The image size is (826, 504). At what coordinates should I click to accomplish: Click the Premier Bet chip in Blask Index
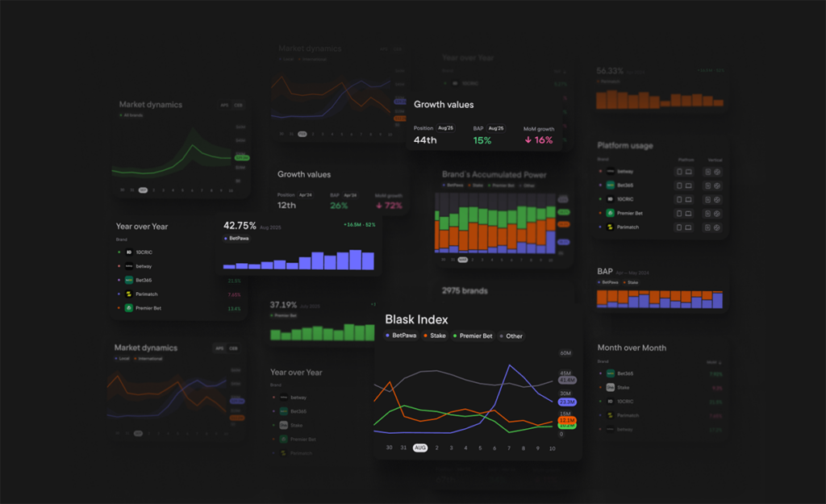(x=473, y=336)
